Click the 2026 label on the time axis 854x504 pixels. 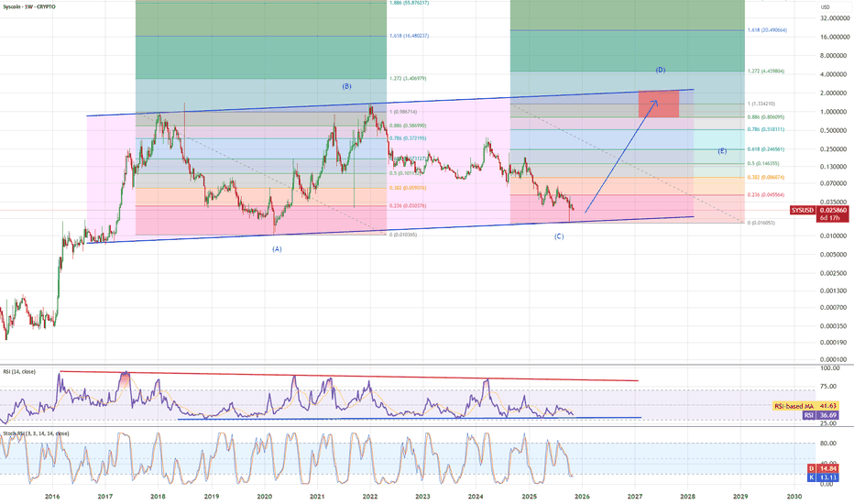pos(582,497)
